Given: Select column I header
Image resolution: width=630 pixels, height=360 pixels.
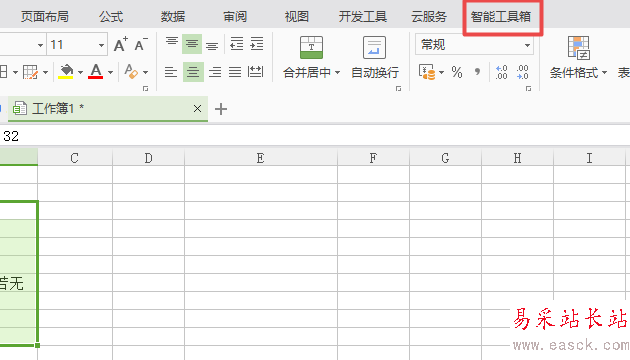Looking at the screenshot, I should tap(589, 158).
